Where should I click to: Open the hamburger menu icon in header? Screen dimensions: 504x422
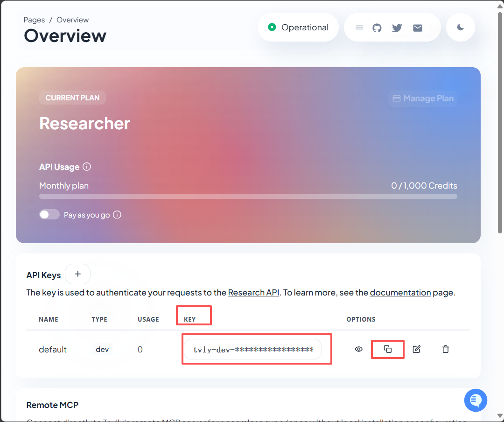pos(359,28)
